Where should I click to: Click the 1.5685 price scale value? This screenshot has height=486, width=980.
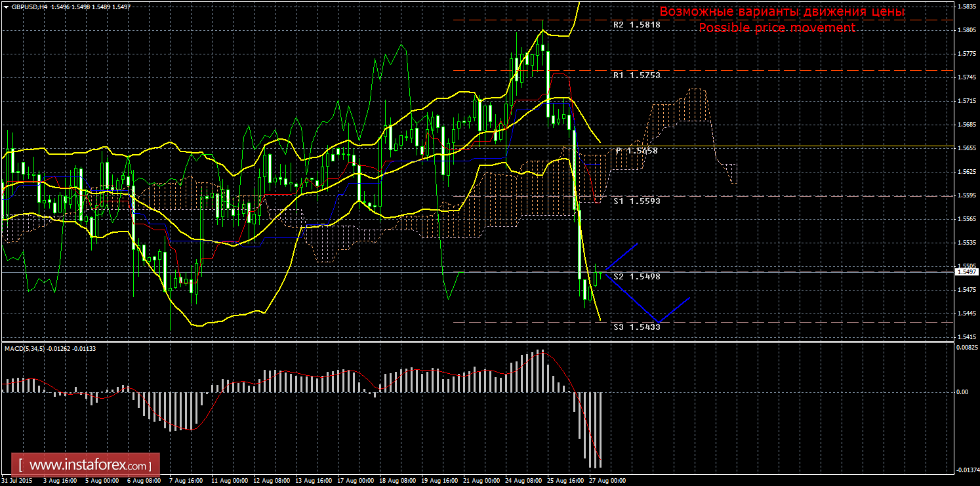pos(966,124)
